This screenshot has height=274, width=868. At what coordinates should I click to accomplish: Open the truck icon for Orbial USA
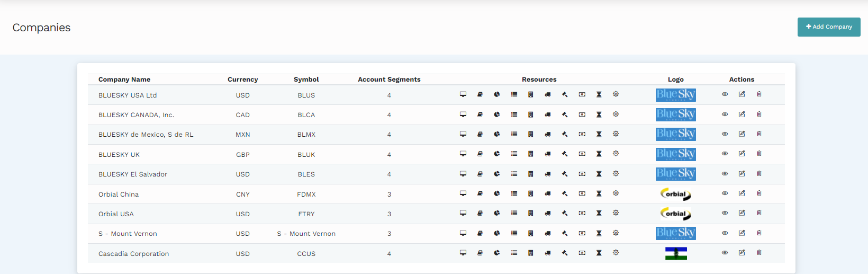548,213
